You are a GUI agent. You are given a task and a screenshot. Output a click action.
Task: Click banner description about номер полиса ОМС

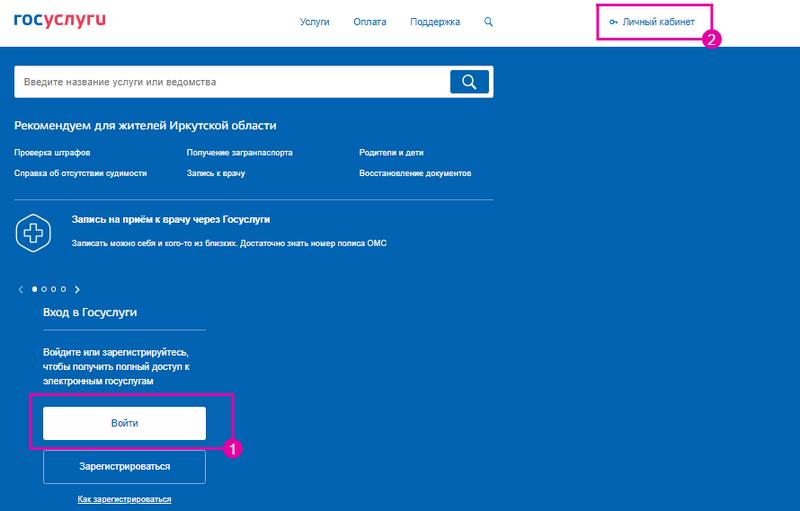coord(229,243)
